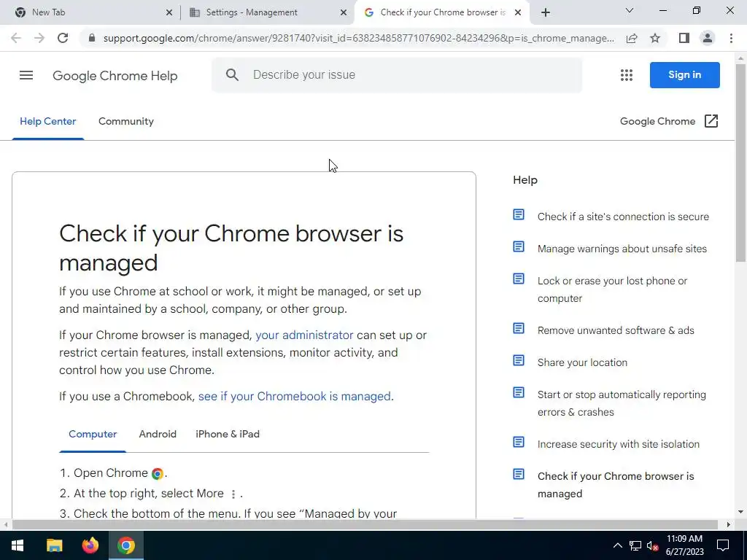747x560 pixels.
Task: Click article icon beside Manage warnings
Action: coord(519,246)
